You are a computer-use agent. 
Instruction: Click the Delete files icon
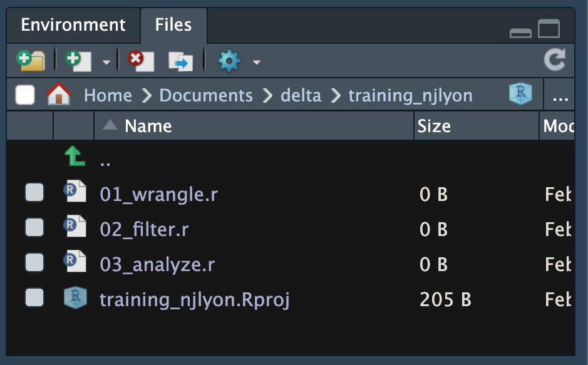140,61
